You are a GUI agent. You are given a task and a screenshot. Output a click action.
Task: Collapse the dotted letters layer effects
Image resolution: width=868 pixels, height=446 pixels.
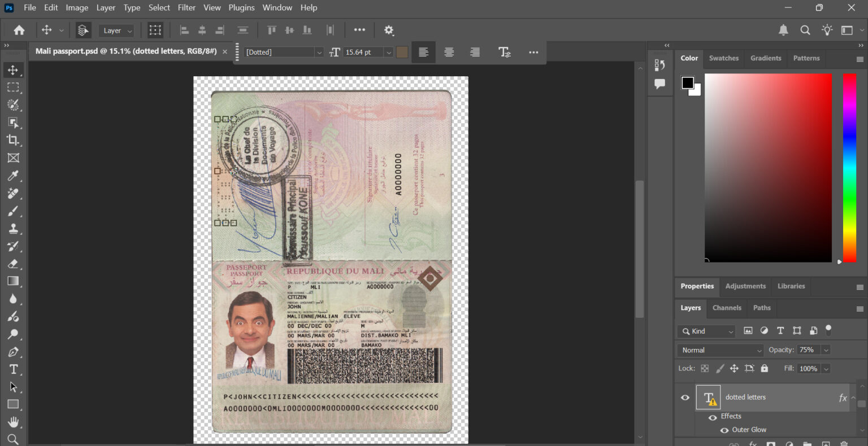point(853,398)
